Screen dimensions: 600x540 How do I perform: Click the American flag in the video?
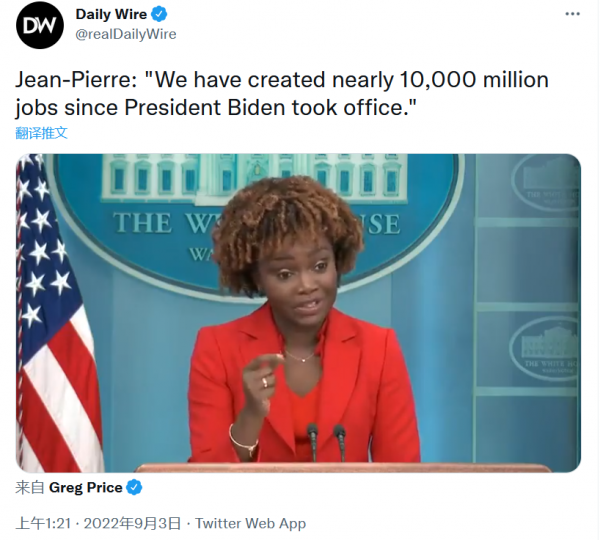click(x=57, y=313)
